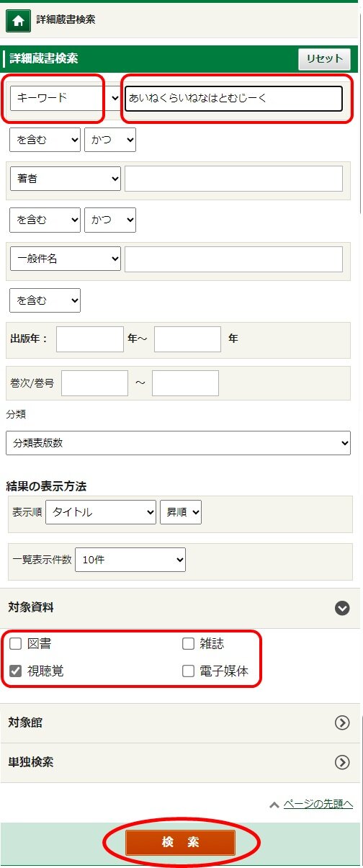Image resolution: width=363 pixels, height=868 pixels.
Task: Click the 出版年 start year field
Action: pyautogui.click(x=90, y=339)
